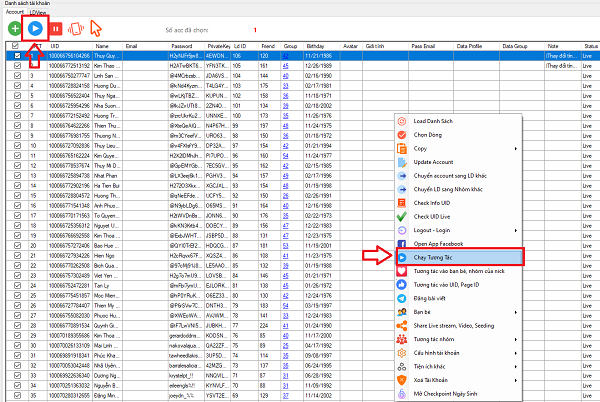Sort by the Friend column header
Image resolution: width=600 pixels, height=402 pixels.
point(270,46)
